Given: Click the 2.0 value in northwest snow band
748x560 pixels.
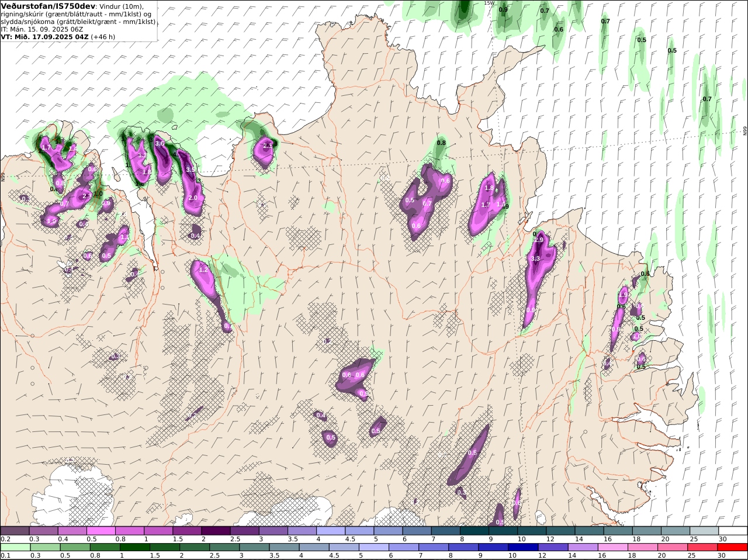Looking at the screenshot, I should coord(193,198).
